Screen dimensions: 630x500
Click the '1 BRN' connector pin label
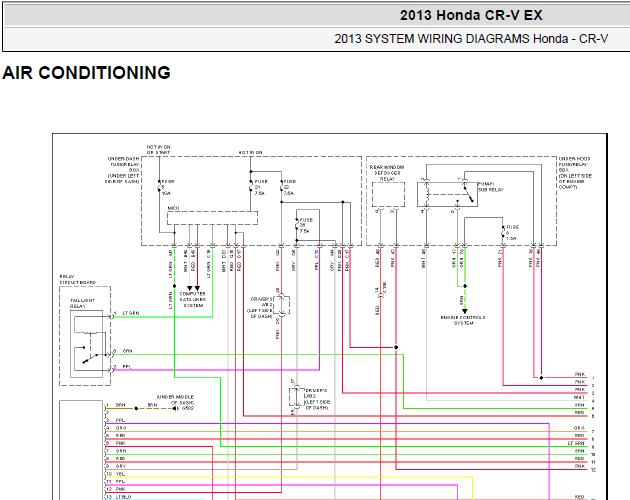[x=116, y=405]
